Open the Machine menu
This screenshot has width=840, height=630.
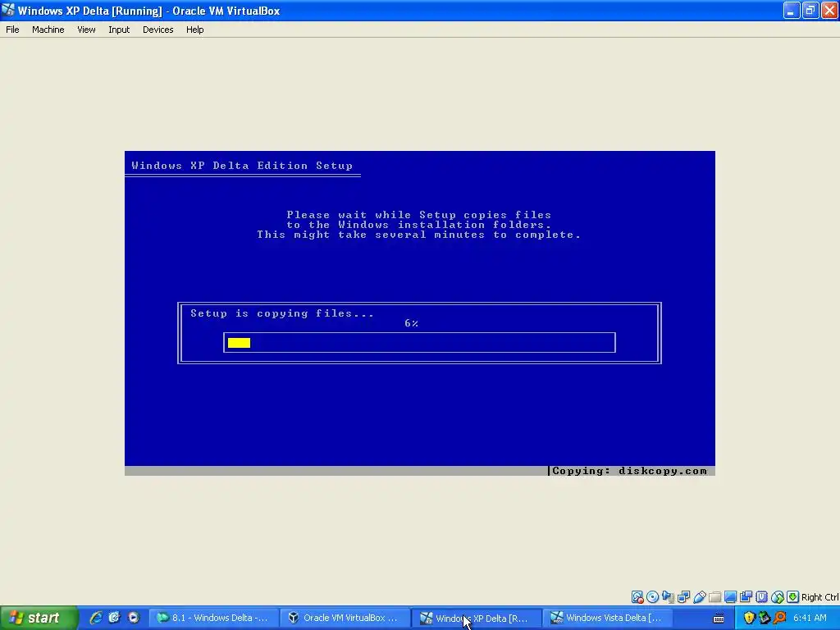coord(48,30)
